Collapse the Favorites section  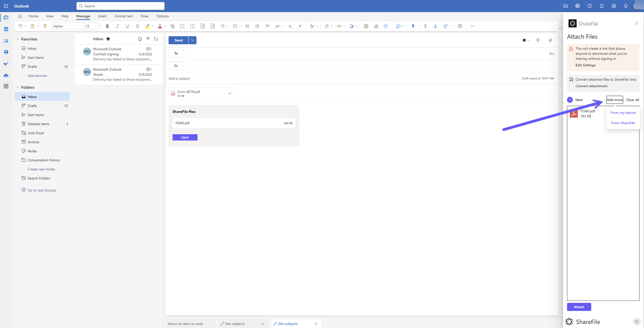click(x=18, y=39)
